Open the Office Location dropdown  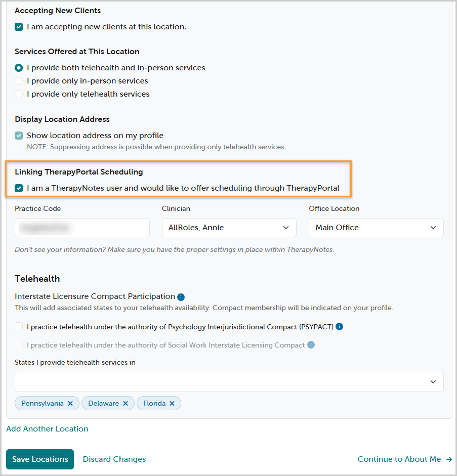(x=376, y=228)
